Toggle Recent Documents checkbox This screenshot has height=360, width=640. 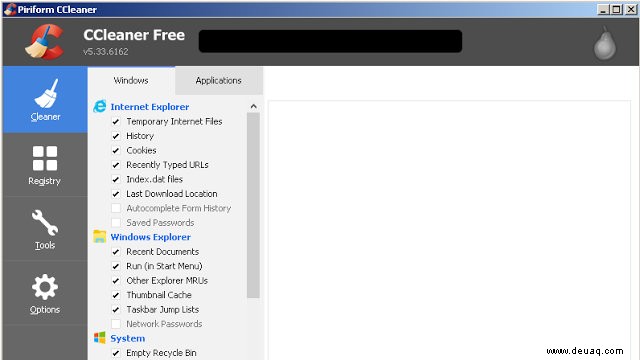tap(116, 252)
